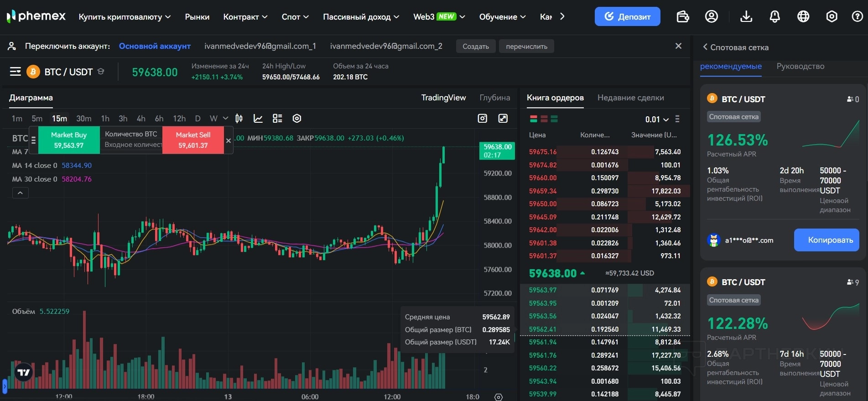Take a chart snapshot with the camera icon
The height and width of the screenshot is (401, 868).
[483, 119]
